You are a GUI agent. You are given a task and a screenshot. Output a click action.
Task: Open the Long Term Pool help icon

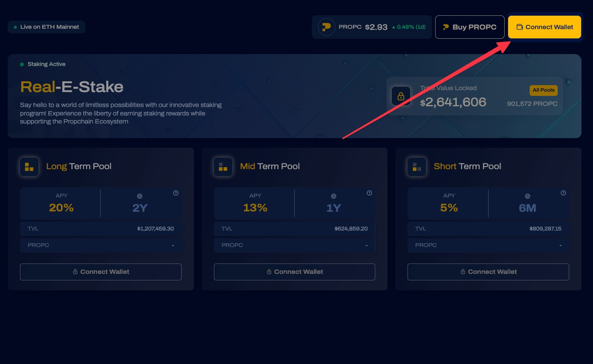pyautogui.click(x=176, y=193)
